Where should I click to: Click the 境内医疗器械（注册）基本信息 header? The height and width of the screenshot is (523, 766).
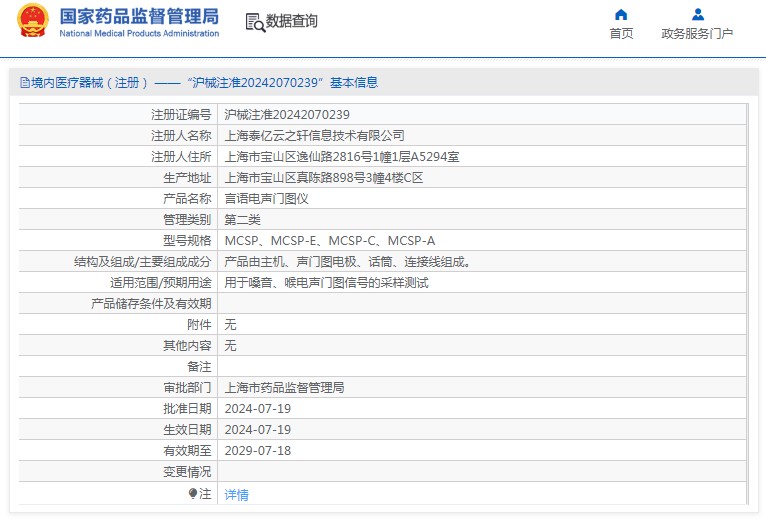[199, 83]
